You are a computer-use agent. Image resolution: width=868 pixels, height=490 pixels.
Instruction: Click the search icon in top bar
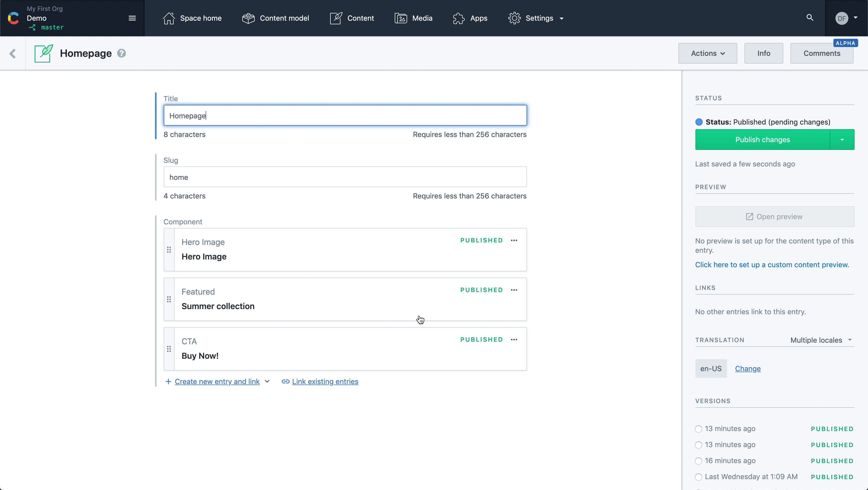point(810,18)
